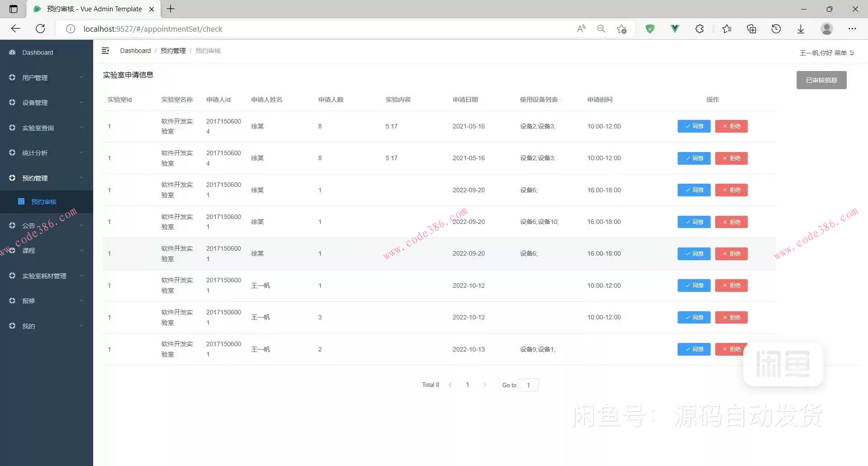Viewport: 868px width, 466px height.
Task: Select the 用户管理 sidebar icon
Action: click(x=12, y=77)
